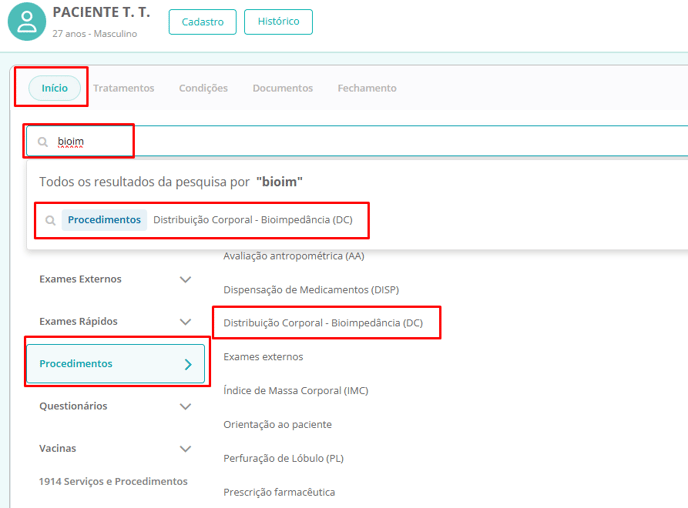Select Índice de Massa Corporal (IMC)
The image size is (688, 508).
[296, 390]
